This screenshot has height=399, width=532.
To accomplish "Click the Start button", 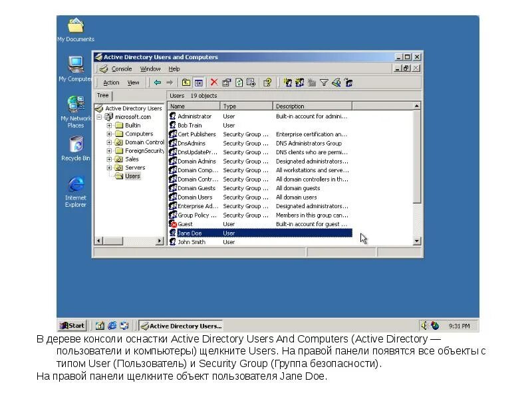I will (x=72, y=326).
